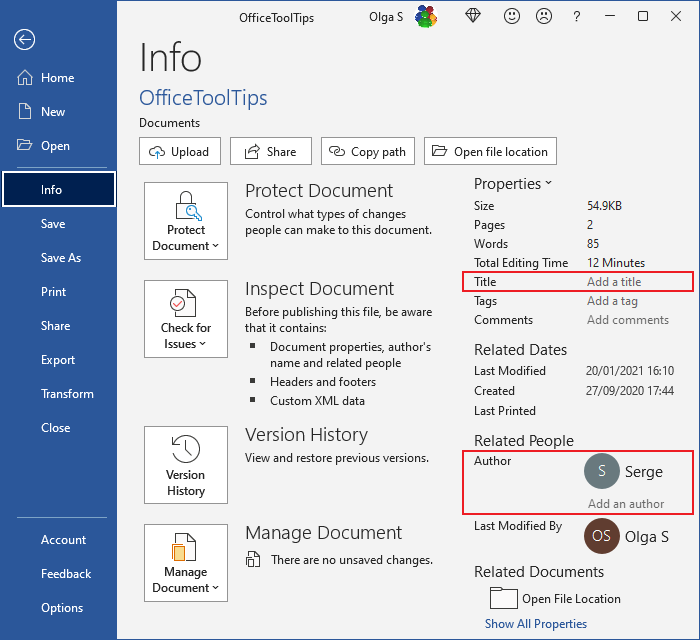
Task: Click the Size value 54.9KB
Action: click(x=604, y=206)
